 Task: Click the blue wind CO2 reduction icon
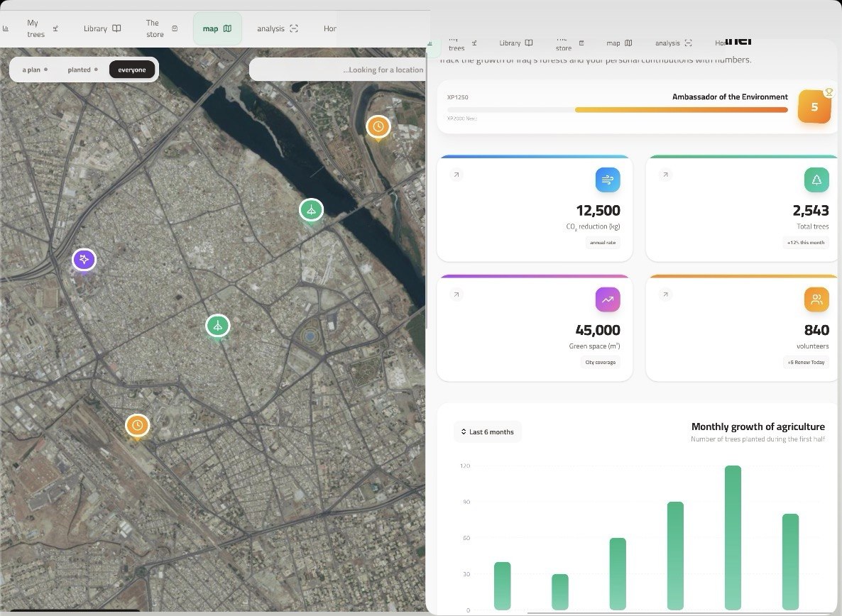point(607,180)
